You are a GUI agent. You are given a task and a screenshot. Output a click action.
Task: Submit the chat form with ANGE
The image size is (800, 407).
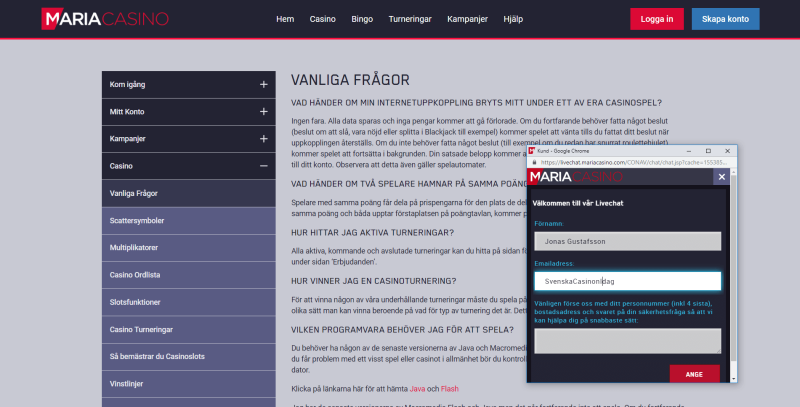click(694, 374)
